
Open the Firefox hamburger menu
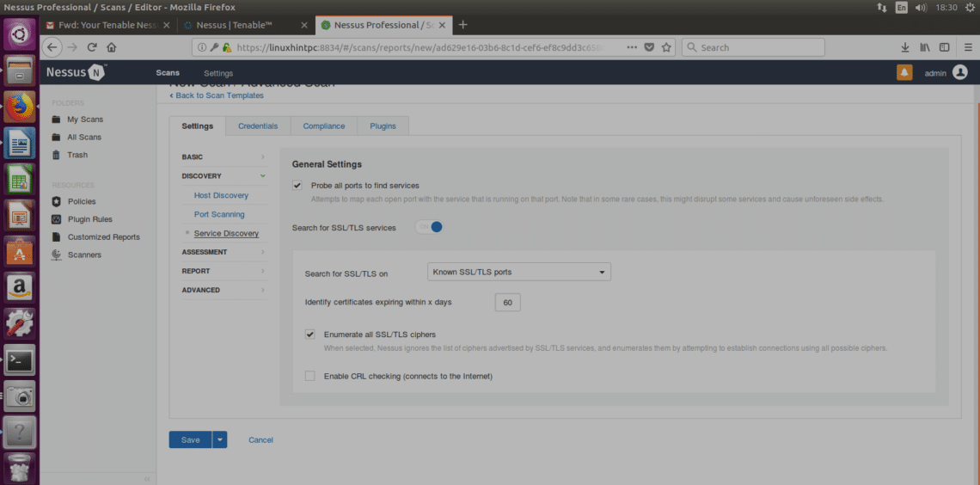tap(967, 47)
